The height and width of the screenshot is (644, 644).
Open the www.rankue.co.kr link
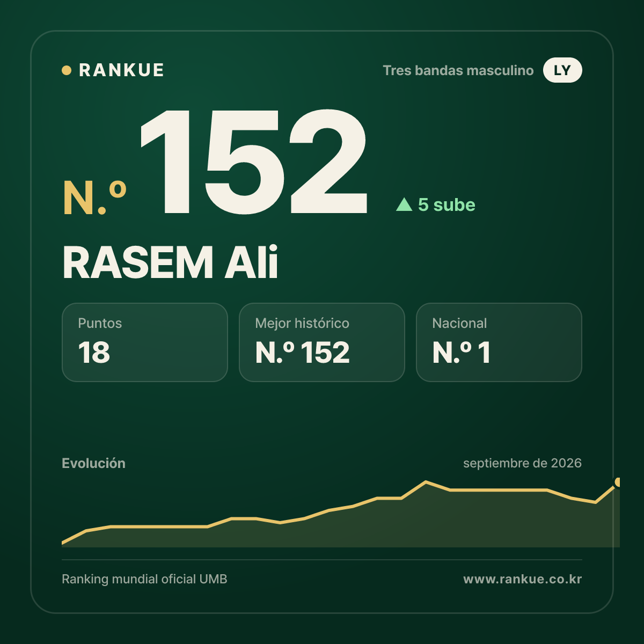[522, 579]
